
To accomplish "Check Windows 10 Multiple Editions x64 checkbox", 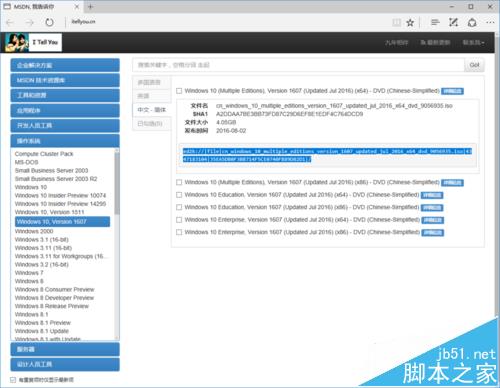I will (x=179, y=91).
